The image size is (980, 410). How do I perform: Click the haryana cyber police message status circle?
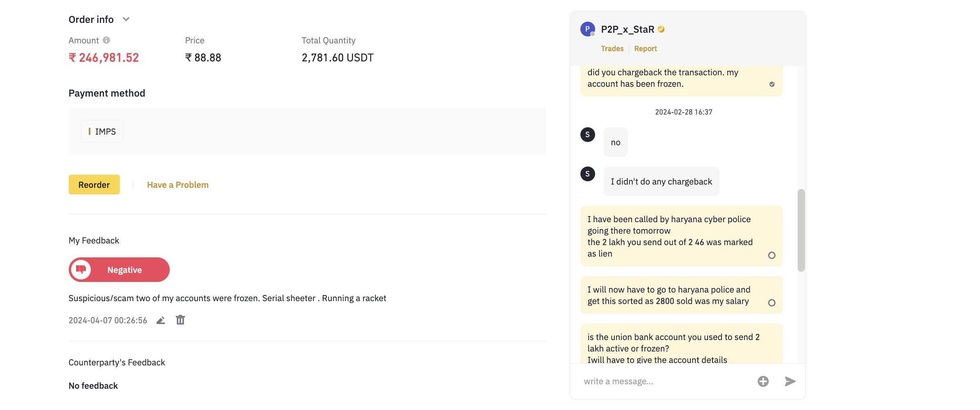(771, 255)
